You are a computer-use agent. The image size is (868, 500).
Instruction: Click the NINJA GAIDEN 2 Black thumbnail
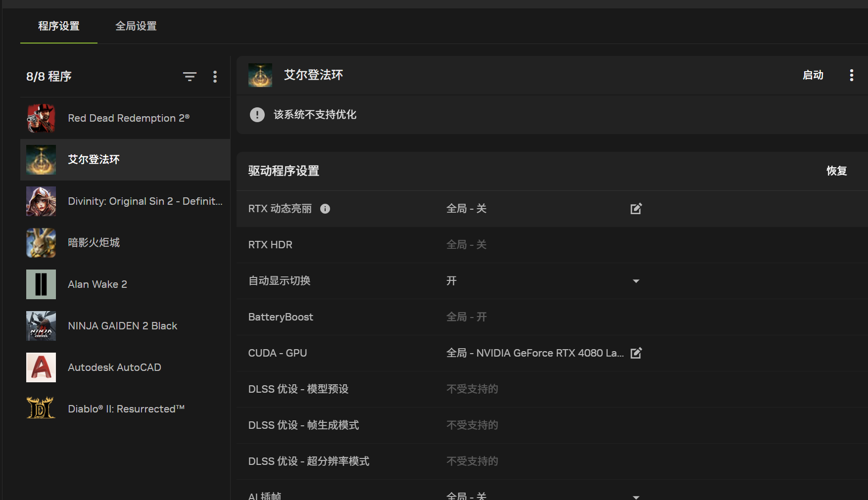[x=41, y=326]
